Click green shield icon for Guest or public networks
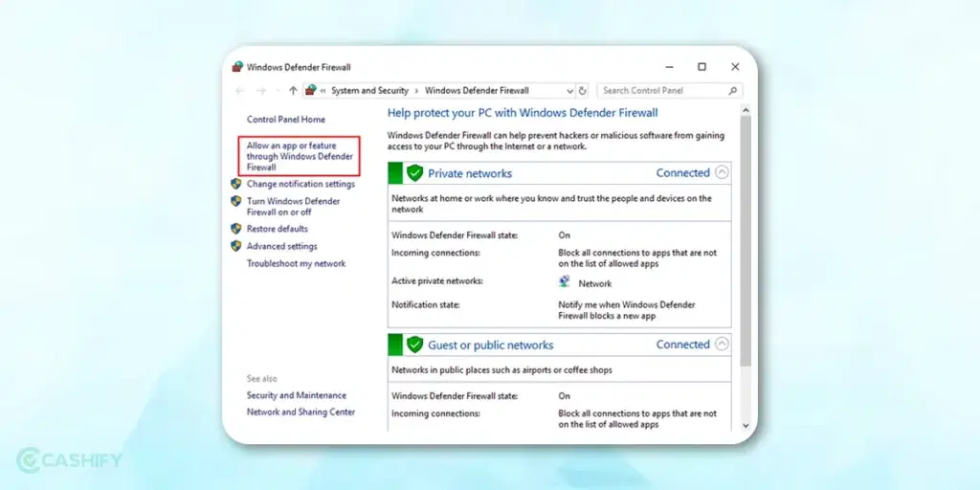This screenshot has height=490, width=980. point(415,345)
